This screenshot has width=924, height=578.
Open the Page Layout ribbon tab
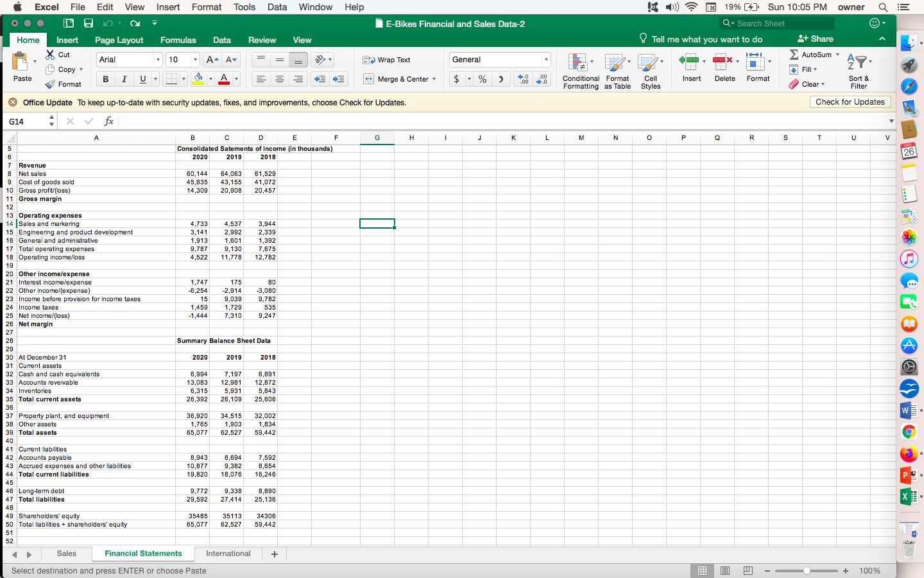coord(119,40)
